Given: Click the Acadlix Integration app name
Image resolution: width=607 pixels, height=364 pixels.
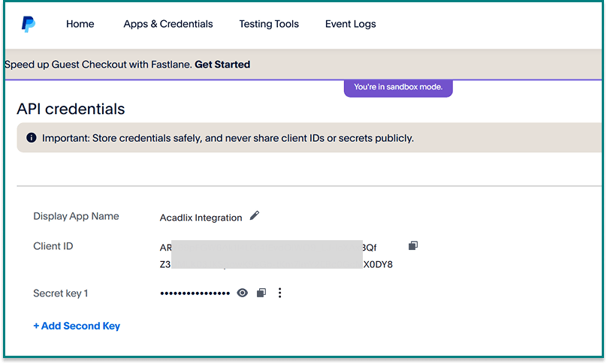Looking at the screenshot, I should tap(201, 218).
